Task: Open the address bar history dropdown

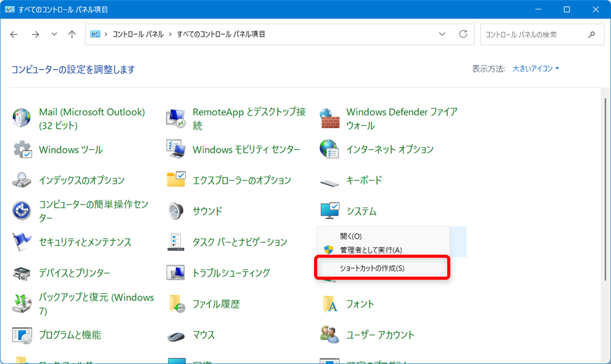Action: point(442,34)
